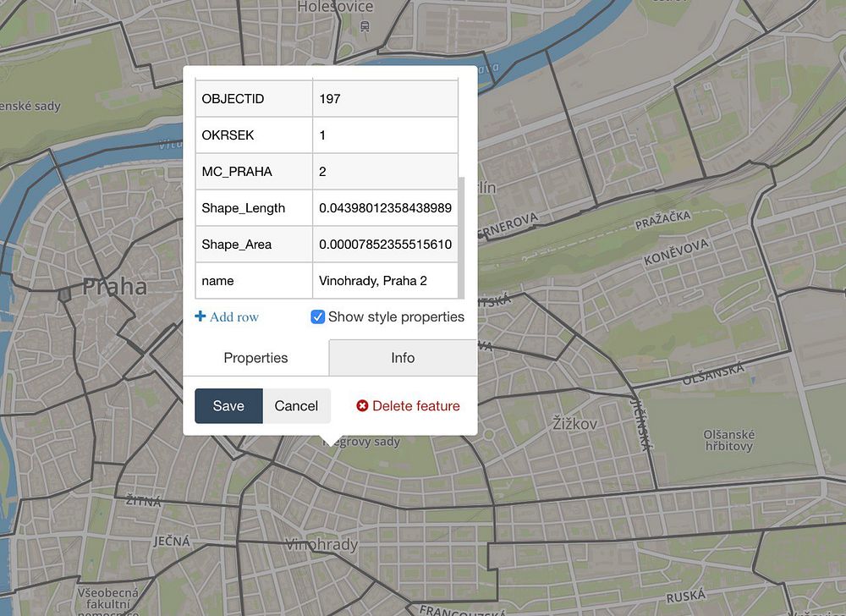
Task: Click the PRAŽAČKA street label
Action: pos(663,219)
